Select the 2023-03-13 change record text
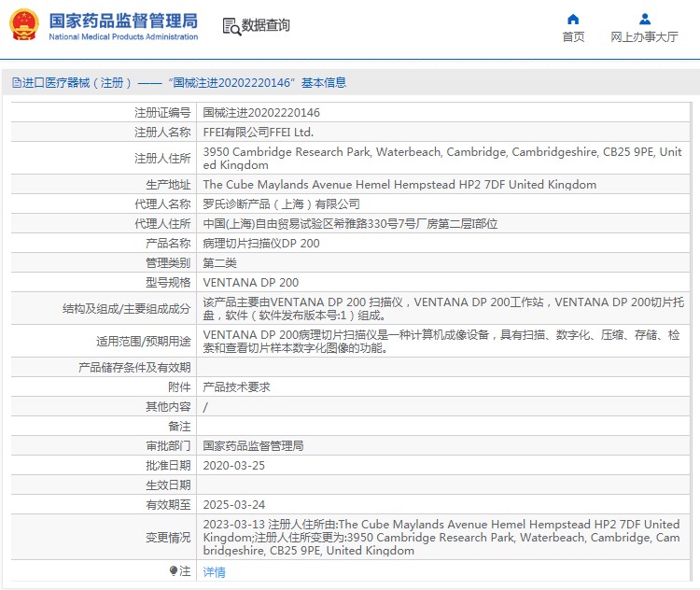Screen dimensions: 700x590 441,538
